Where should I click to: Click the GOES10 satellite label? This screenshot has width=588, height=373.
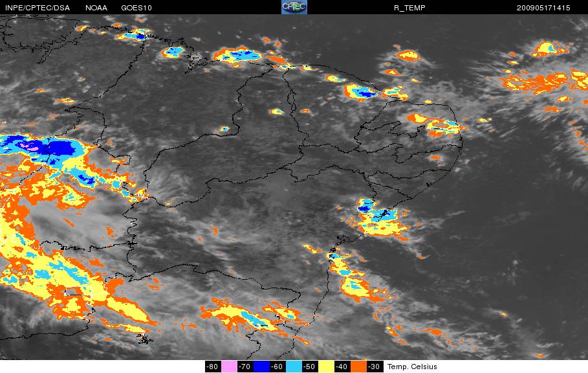coord(136,8)
